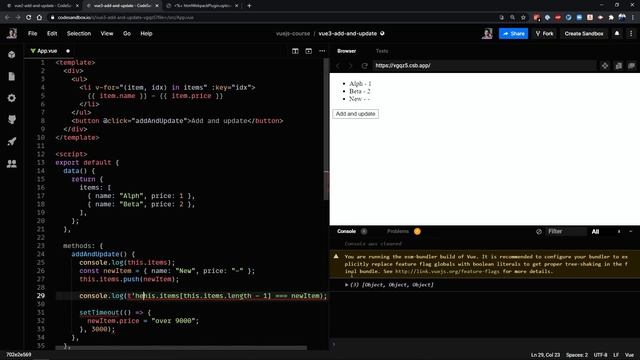The width and height of the screenshot is (640, 360).
Task: Toggle the preview window icon in the editor header
Action: click(x=309, y=51)
